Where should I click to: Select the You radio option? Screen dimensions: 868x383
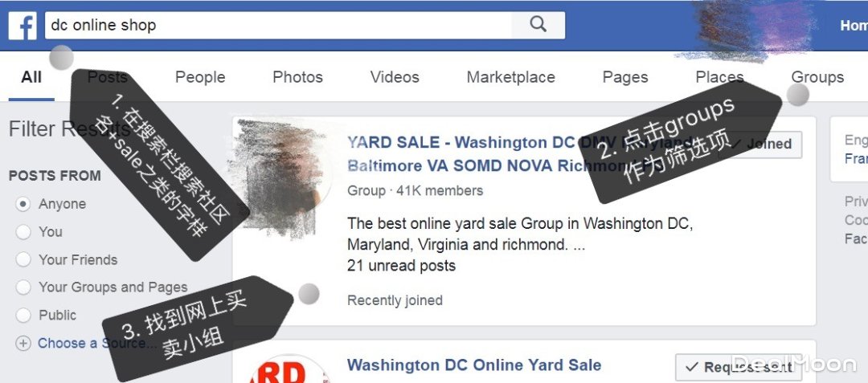coord(23,232)
